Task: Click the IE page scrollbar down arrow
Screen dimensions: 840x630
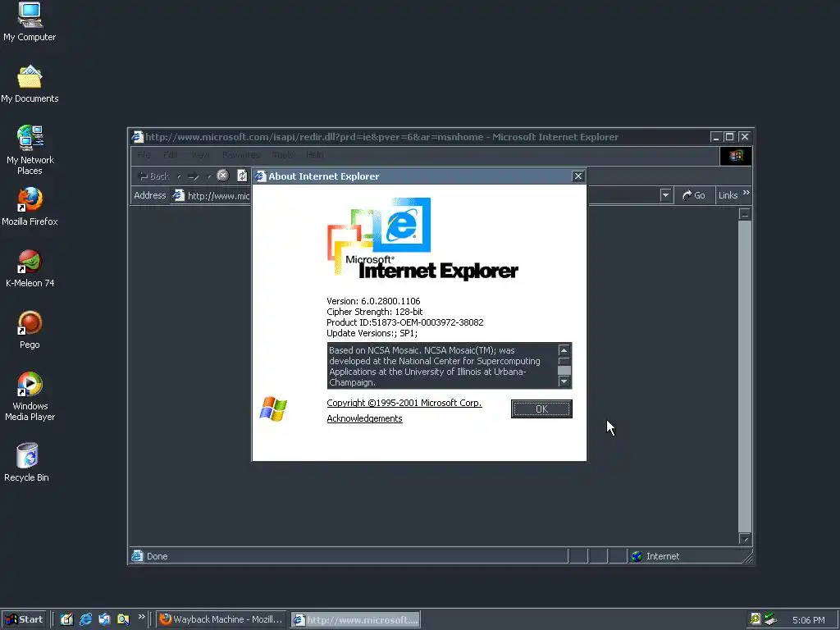Action: pos(745,538)
